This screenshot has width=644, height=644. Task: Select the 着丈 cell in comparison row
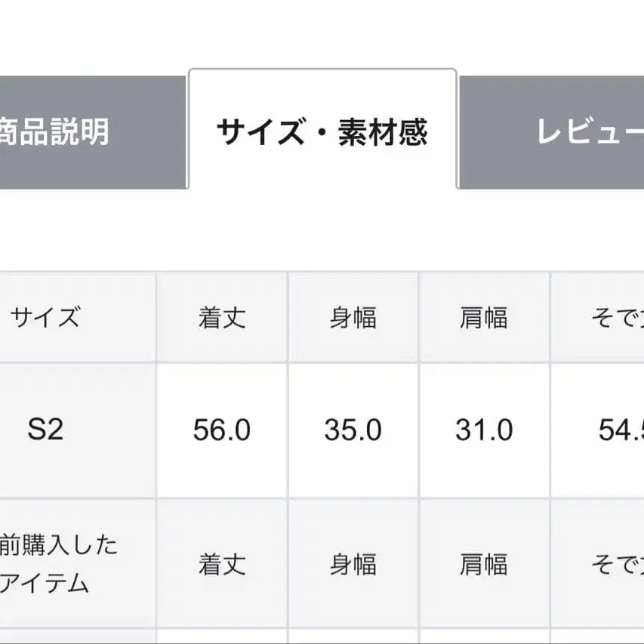223,562
